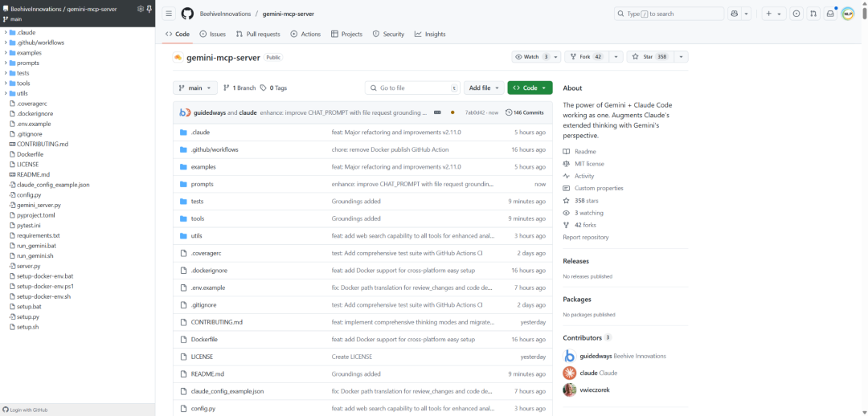Open the tests folder row icon
Screen dimensions: 868x416
184,202
